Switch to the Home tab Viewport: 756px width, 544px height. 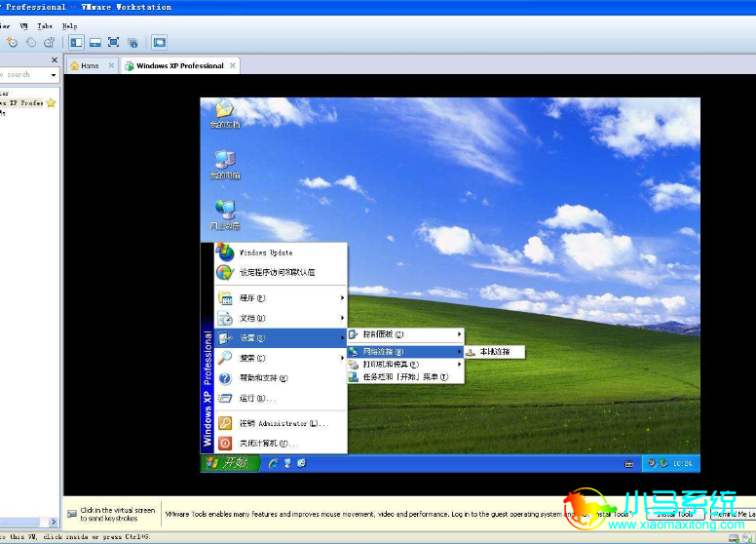(90, 65)
